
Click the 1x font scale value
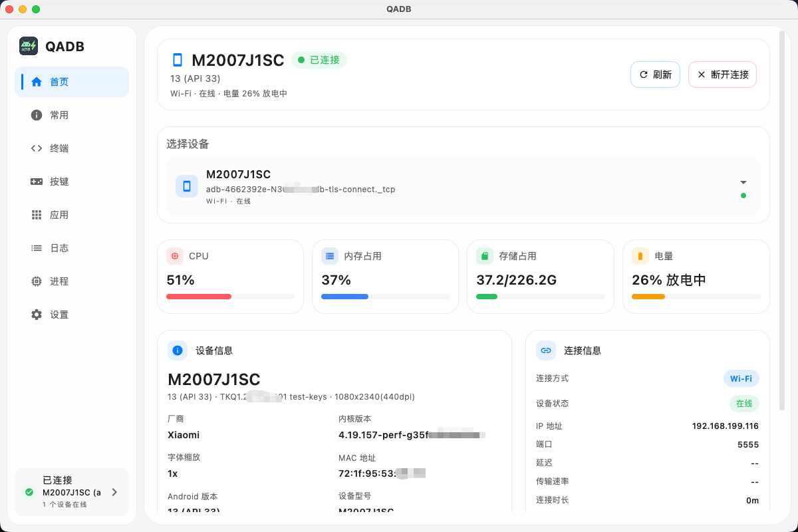click(172, 473)
